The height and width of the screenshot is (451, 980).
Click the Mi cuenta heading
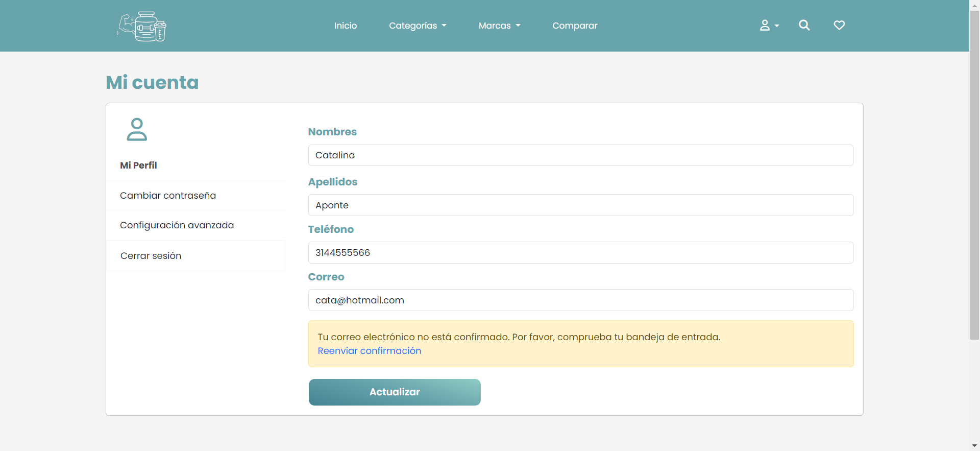point(152,82)
